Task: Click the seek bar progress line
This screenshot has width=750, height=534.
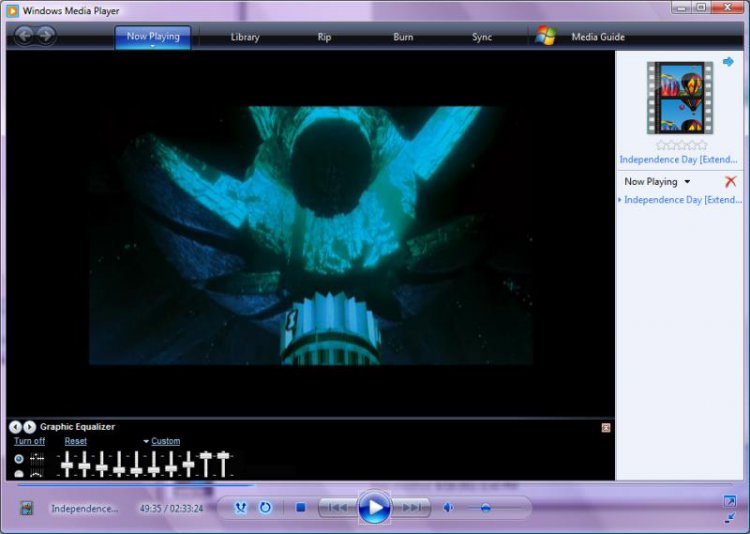Action: [x=373, y=485]
